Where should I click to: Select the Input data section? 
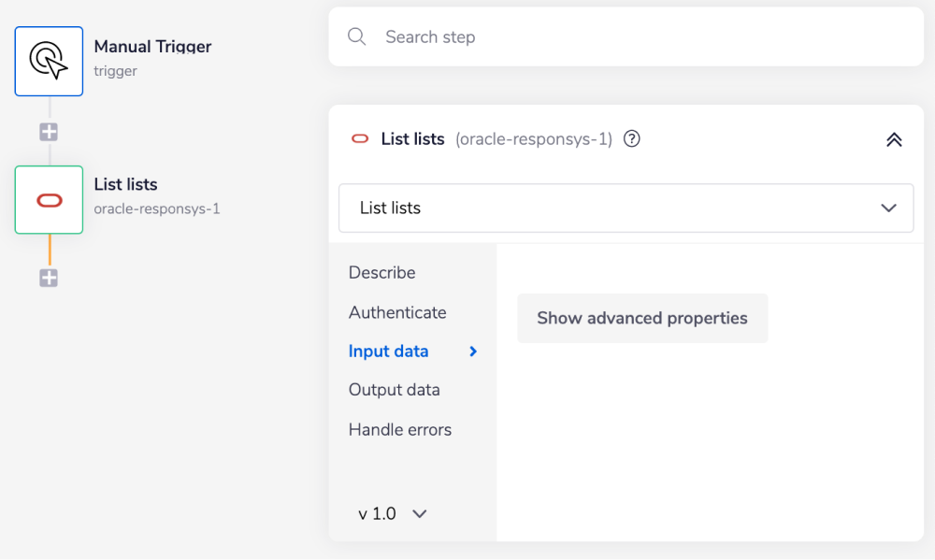388,351
